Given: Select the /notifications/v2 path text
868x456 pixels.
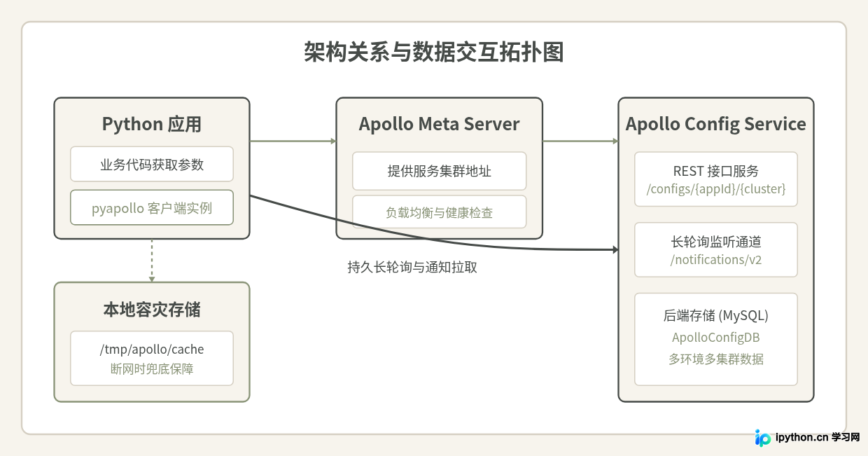Looking at the screenshot, I should coord(716,260).
